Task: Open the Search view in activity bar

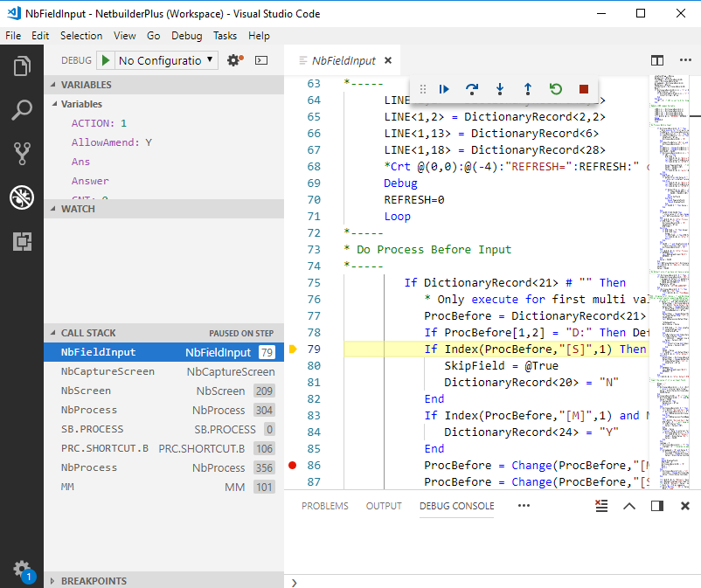Action: (22, 110)
